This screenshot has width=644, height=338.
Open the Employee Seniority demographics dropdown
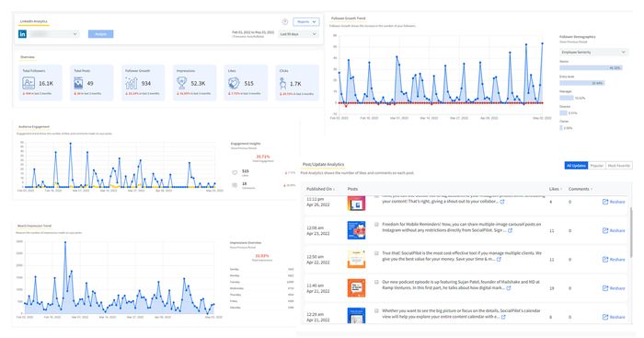click(x=593, y=52)
